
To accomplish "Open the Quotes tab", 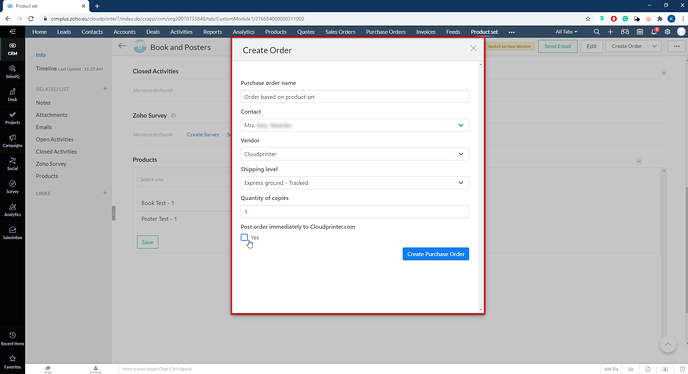I will click(x=306, y=32).
